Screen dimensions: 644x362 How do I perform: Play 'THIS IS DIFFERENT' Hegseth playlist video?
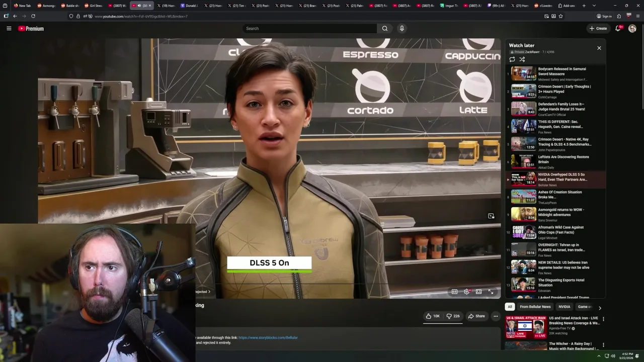555,127
